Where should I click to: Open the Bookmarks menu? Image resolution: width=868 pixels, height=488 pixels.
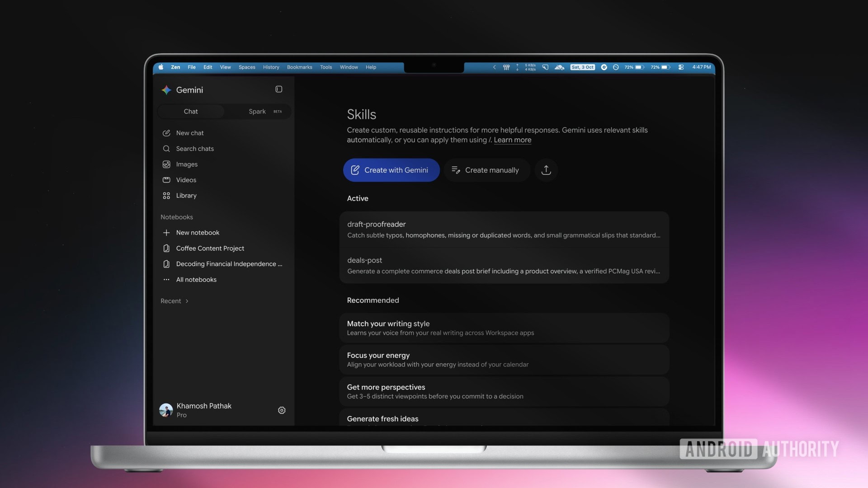coord(300,67)
